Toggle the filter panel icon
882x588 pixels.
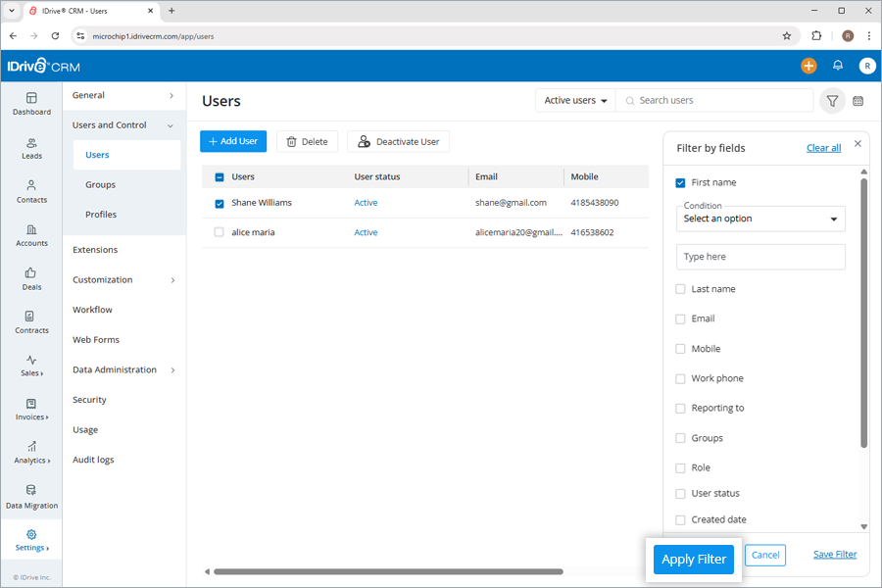[832, 100]
